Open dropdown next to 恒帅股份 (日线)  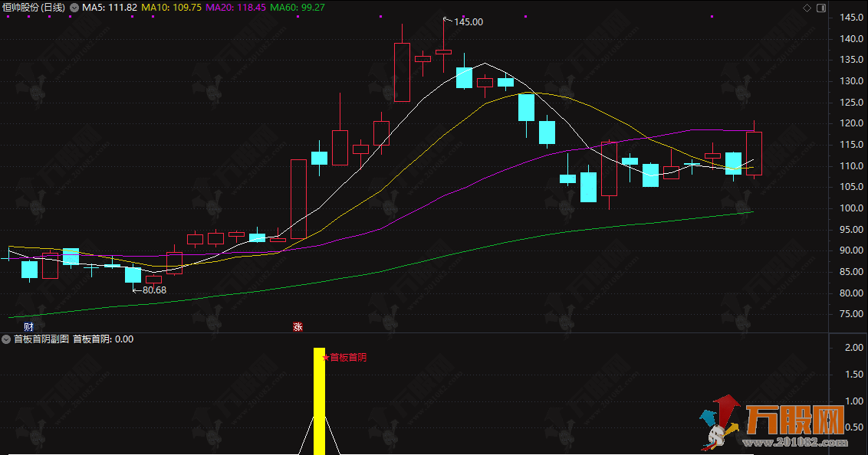74,8
